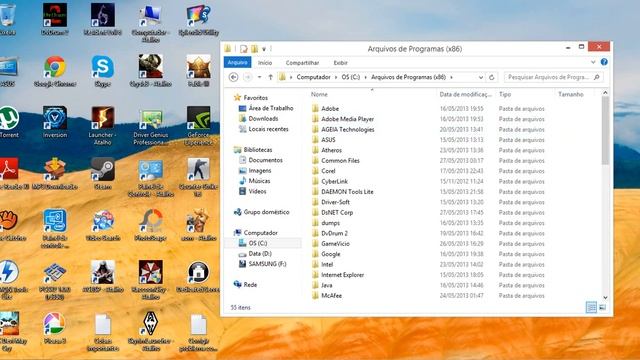
Task: Open Explorer help via question mark icon
Action: point(604,62)
